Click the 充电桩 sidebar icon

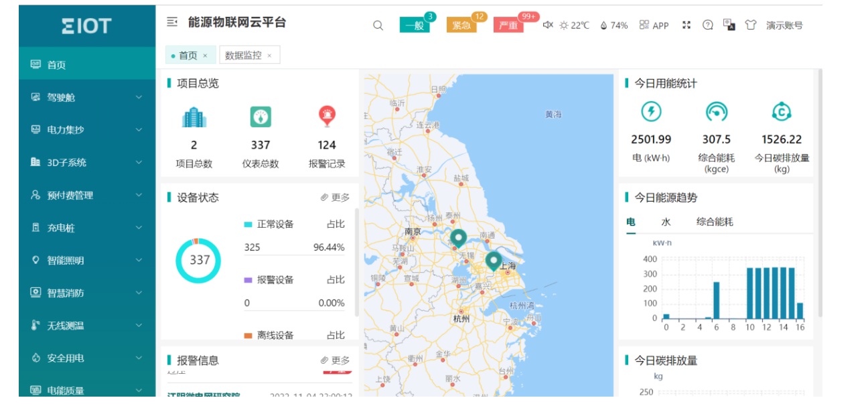point(35,227)
